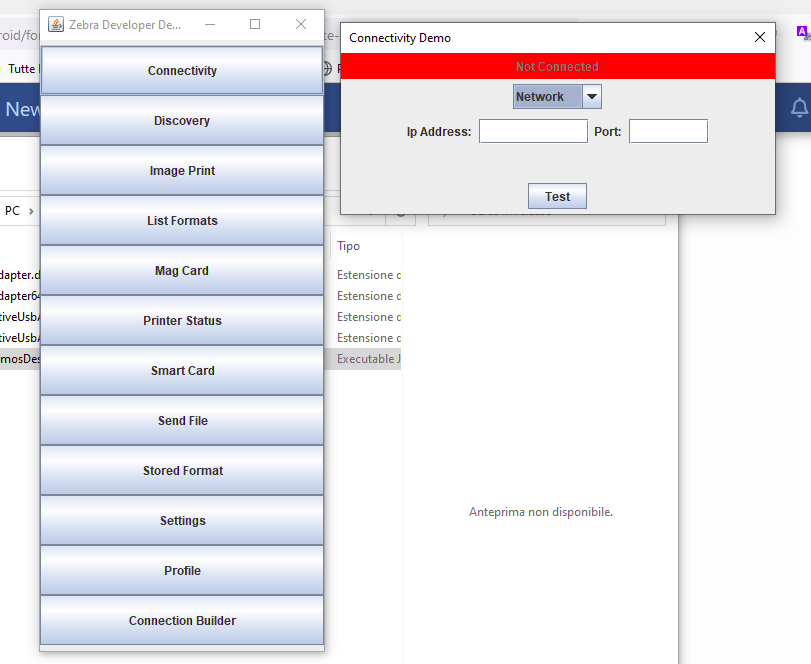Open the List Formats demo

pos(182,221)
